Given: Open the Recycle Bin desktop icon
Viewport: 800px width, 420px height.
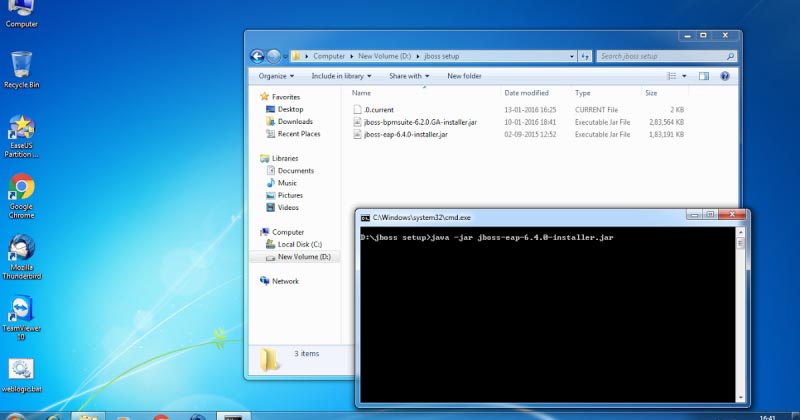Looking at the screenshot, I should [x=21, y=69].
